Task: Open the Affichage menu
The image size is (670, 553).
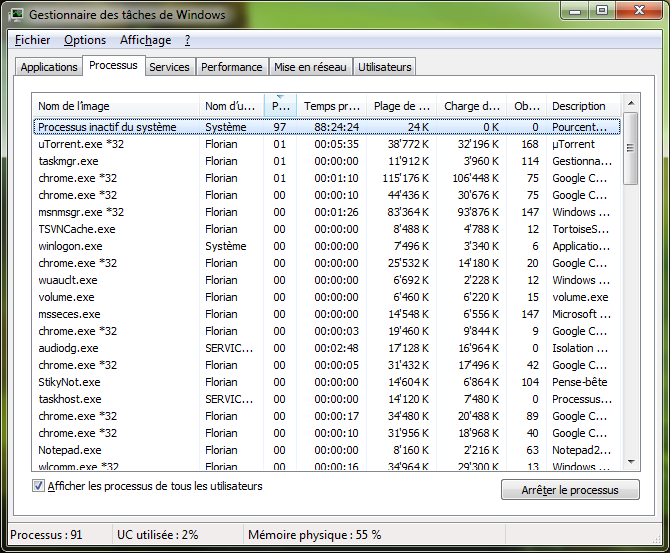Action: click(x=145, y=40)
